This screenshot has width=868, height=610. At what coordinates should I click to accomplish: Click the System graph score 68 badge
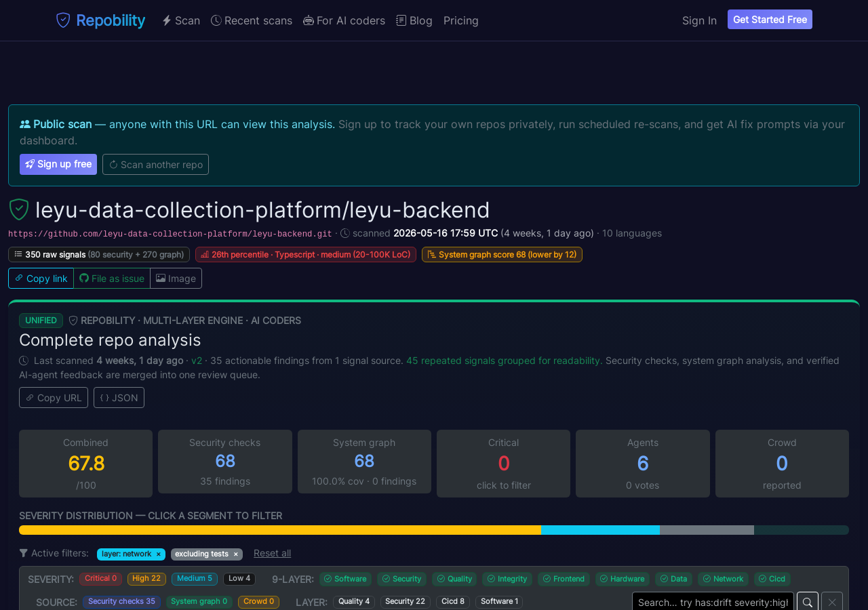pos(502,254)
